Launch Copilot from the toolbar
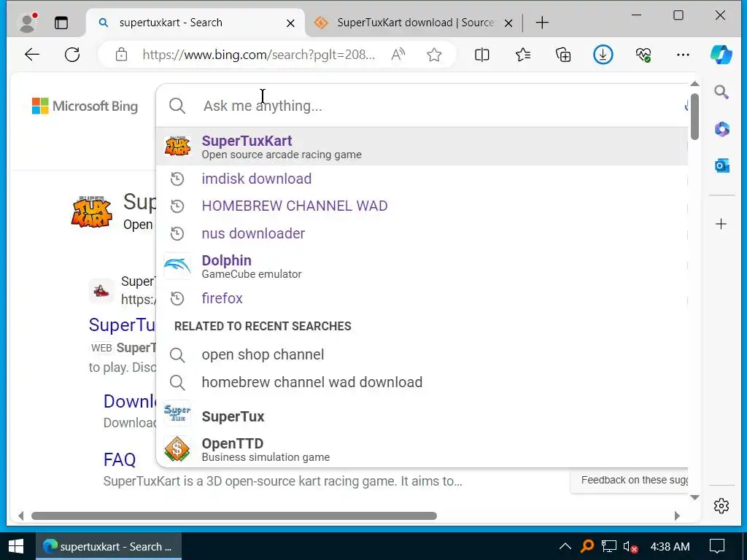This screenshot has width=747, height=560. point(721,54)
